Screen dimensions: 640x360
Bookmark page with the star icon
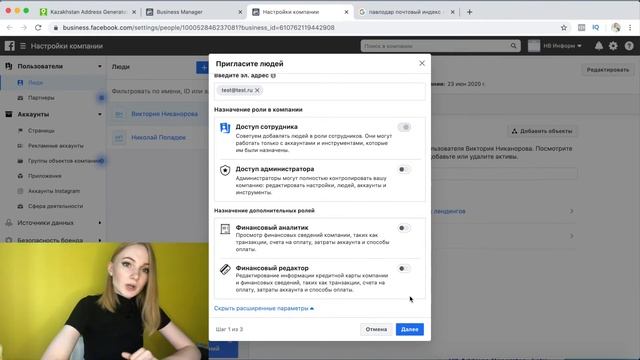click(564, 28)
